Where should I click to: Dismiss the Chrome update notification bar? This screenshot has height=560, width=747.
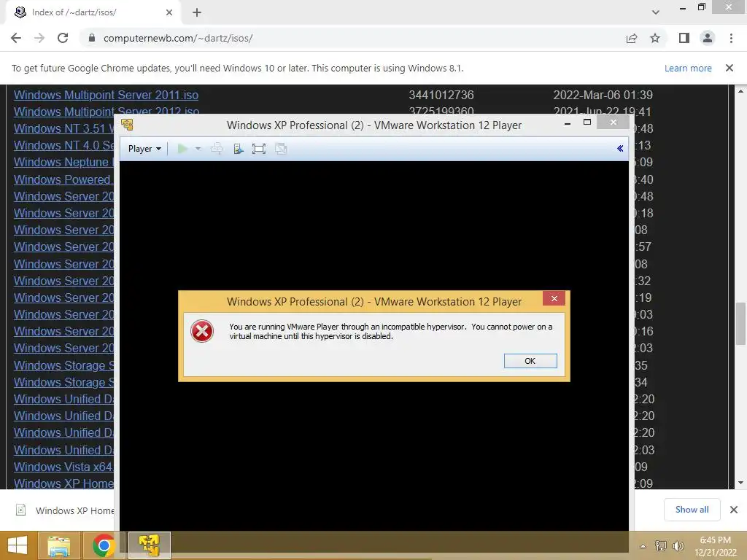tap(729, 68)
